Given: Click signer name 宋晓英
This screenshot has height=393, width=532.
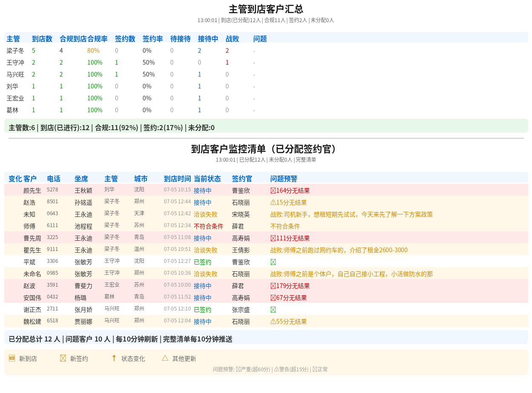Looking at the screenshot, I should [241, 214].
